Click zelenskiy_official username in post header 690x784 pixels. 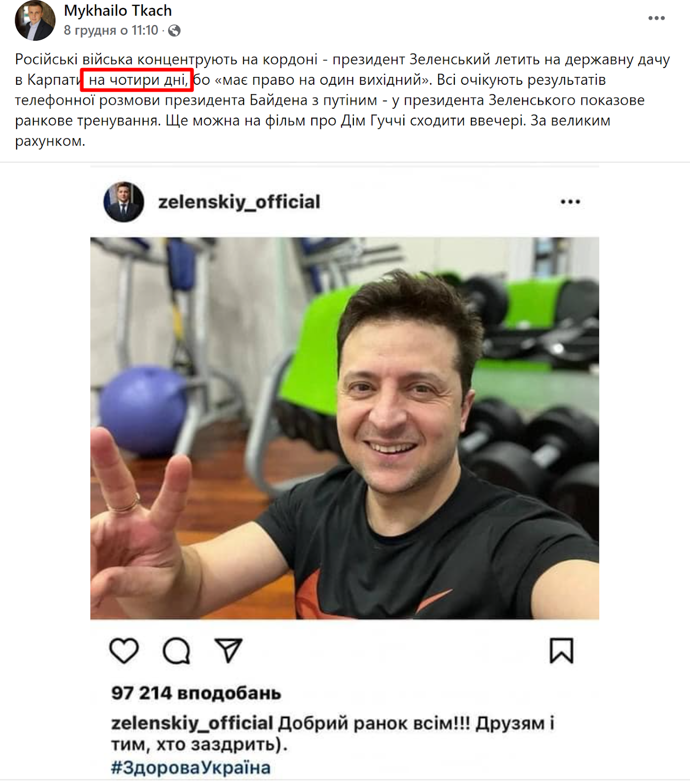coord(239,202)
